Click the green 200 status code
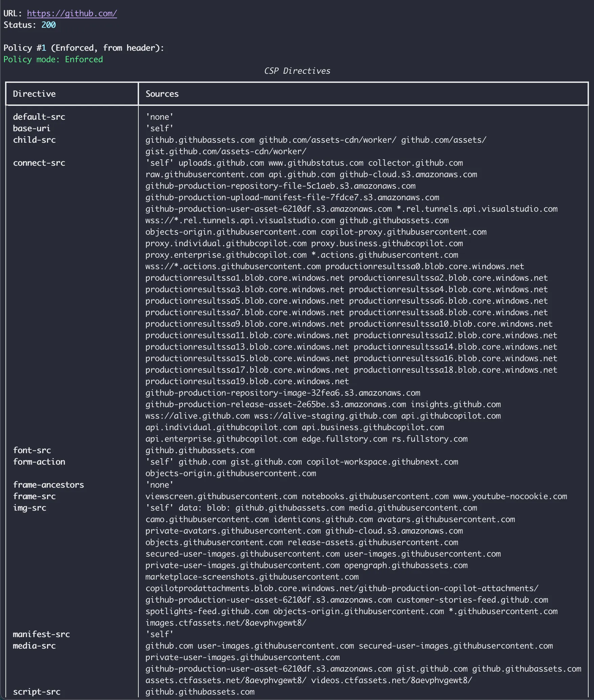This screenshot has width=594, height=700. (x=48, y=25)
